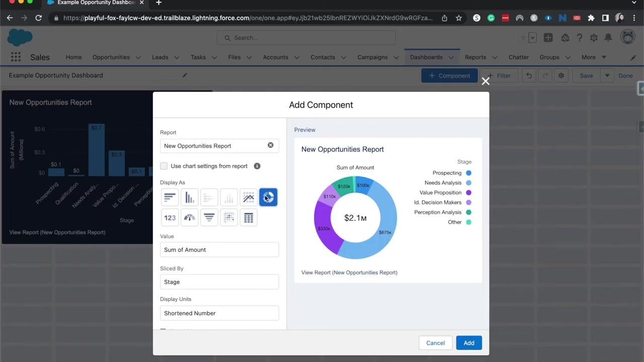Open Trailhead guidance icon in header
Image resolution: width=644 pixels, height=362 pixels.
(565, 38)
